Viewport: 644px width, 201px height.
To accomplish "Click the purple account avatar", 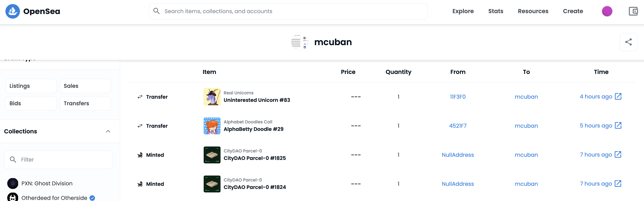I will [607, 11].
